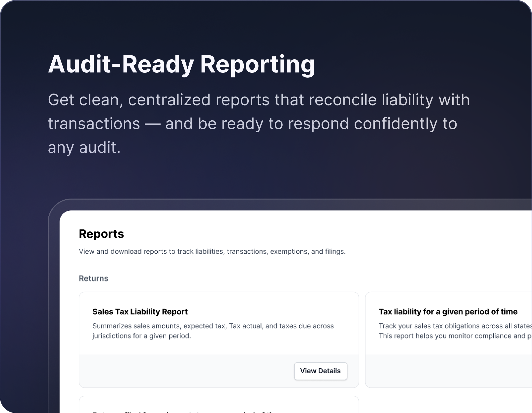
Task: Open 'Tax liability for a given period' card
Action: (448, 311)
